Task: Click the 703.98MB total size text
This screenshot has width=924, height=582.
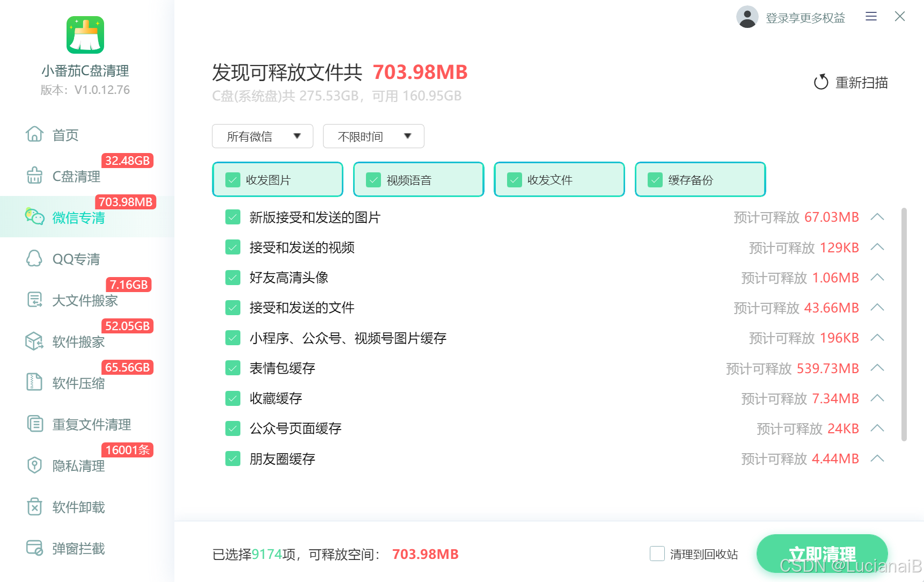Action: pyautogui.click(x=420, y=72)
